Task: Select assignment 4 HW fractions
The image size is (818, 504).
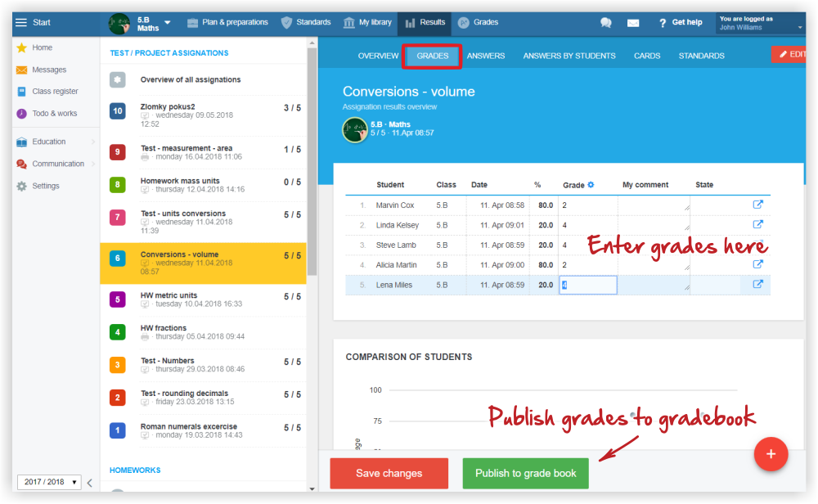Action: coord(202,332)
